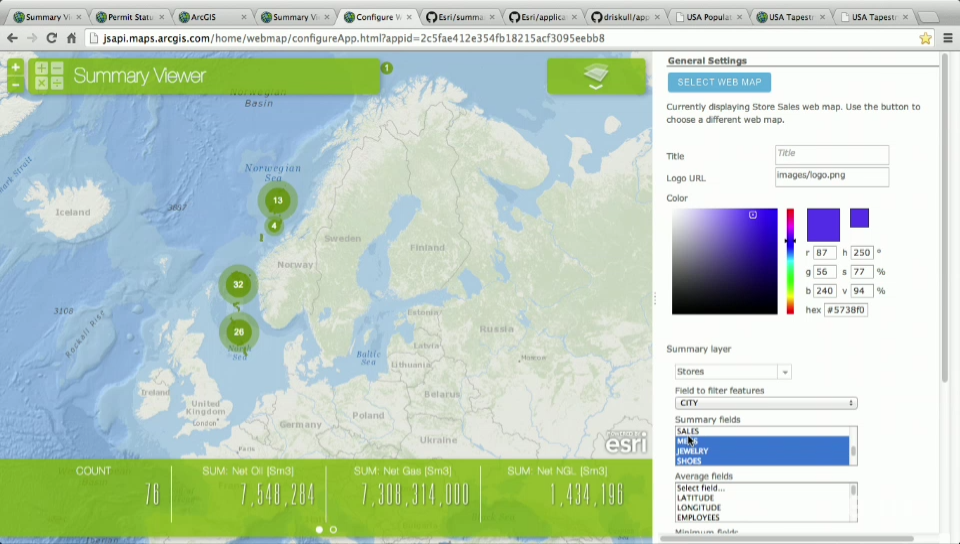This screenshot has width=960, height=544.
Task: Switch to the Esri/summary GitHub tab
Action: coord(458,17)
